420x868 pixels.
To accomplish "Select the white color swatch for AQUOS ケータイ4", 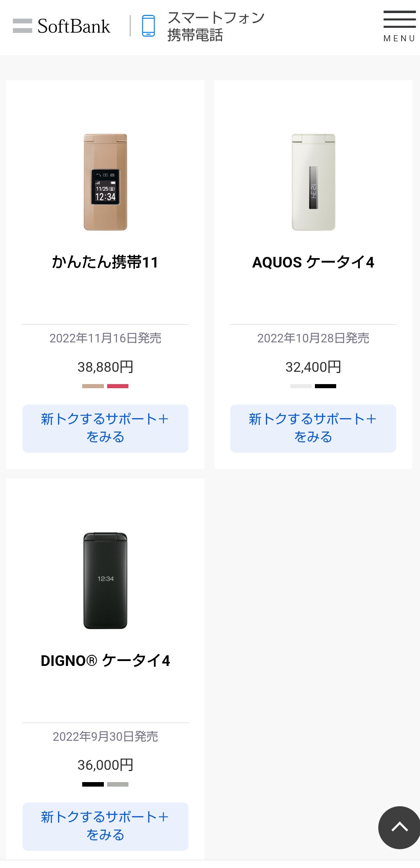I will (x=301, y=386).
